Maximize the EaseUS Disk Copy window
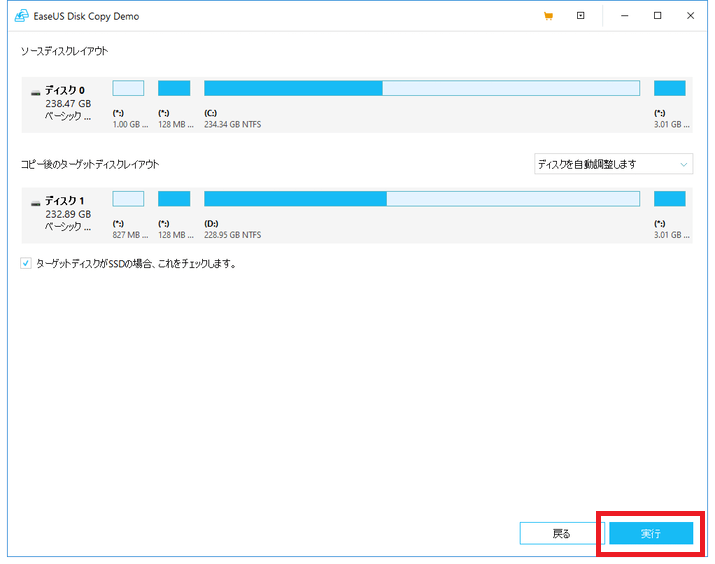The height and width of the screenshot is (564, 715). click(x=657, y=16)
